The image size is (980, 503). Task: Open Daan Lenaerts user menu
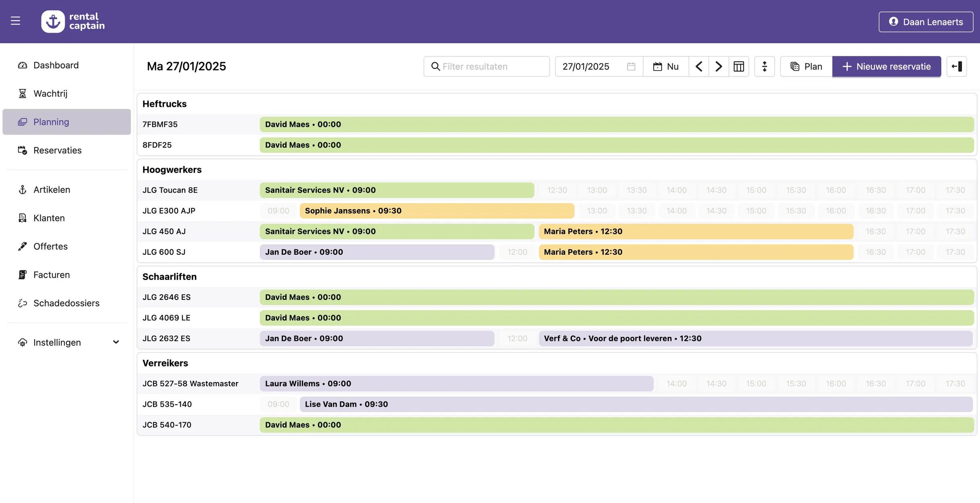pyautogui.click(x=926, y=22)
